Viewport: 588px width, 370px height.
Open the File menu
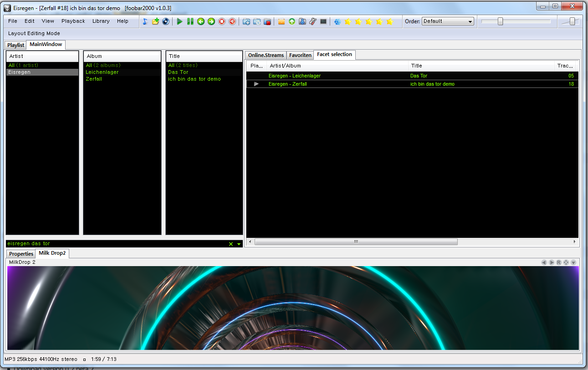[13, 21]
